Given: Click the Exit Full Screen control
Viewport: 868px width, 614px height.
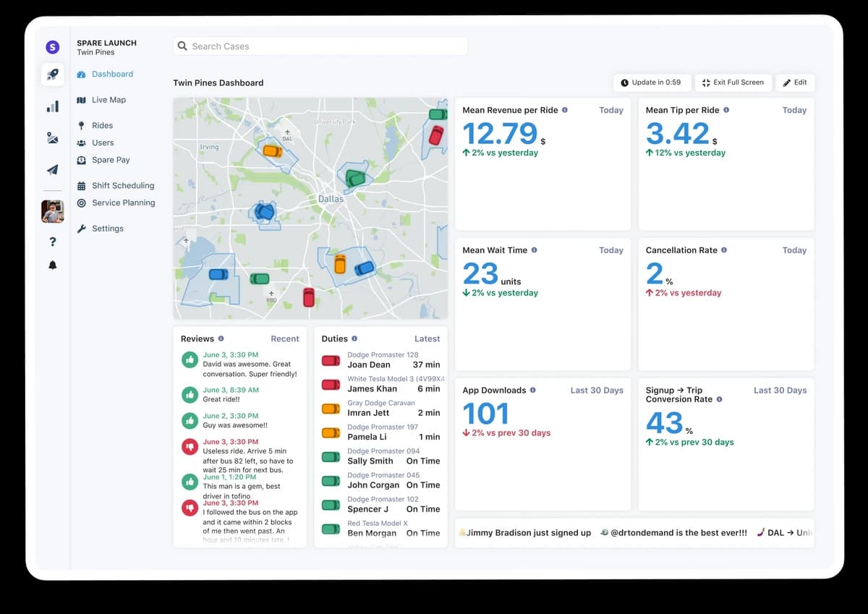Looking at the screenshot, I should pyautogui.click(x=733, y=82).
